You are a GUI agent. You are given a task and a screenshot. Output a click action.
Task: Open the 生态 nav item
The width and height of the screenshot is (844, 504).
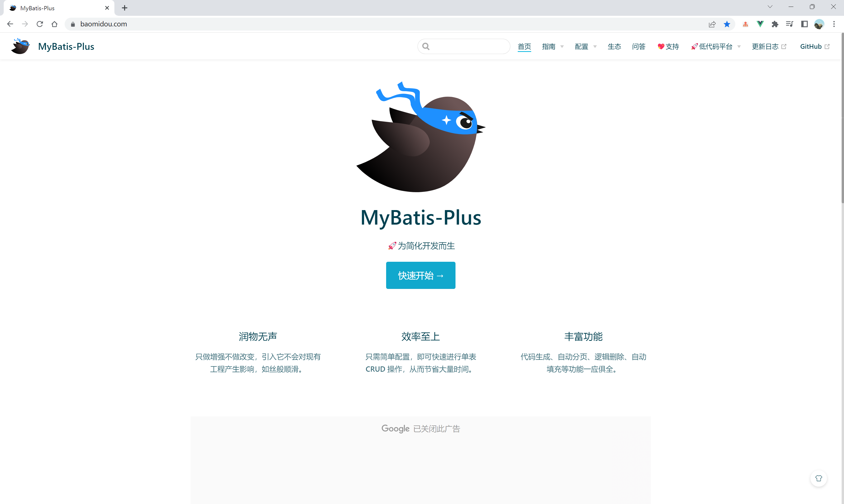coord(614,47)
